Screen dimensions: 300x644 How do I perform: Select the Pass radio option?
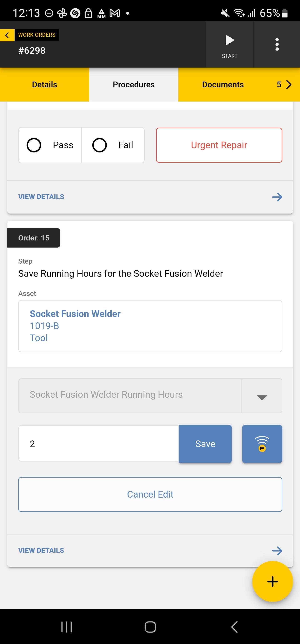click(x=50, y=145)
